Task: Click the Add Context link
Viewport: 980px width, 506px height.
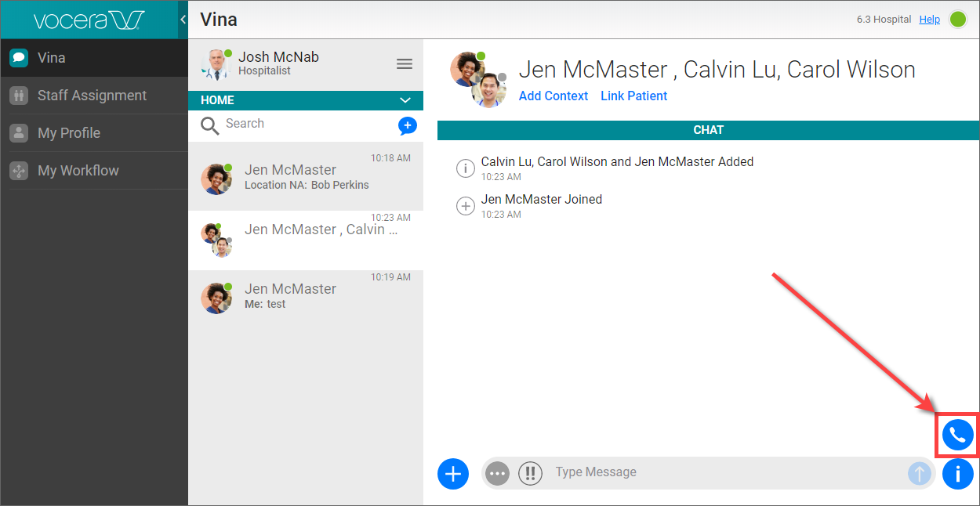Action: click(553, 96)
